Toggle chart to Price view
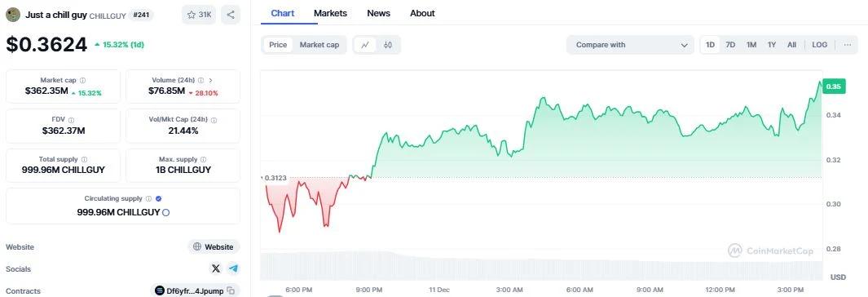 coord(278,45)
